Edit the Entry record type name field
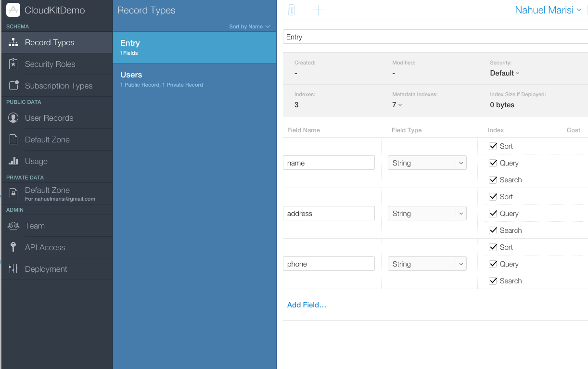 [435, 37]
